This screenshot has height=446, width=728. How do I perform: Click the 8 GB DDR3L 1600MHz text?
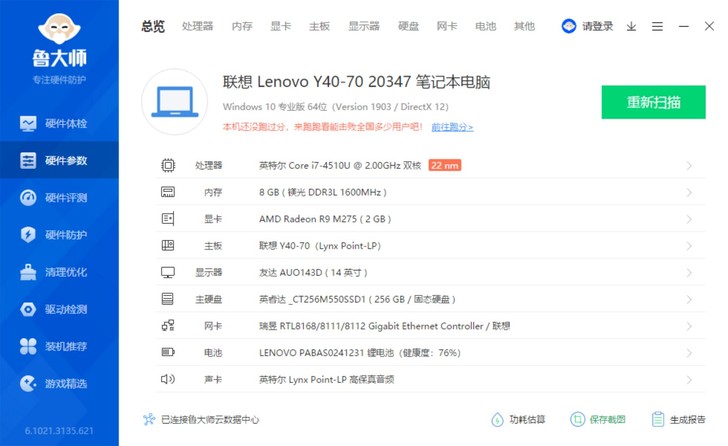[323, 192]
